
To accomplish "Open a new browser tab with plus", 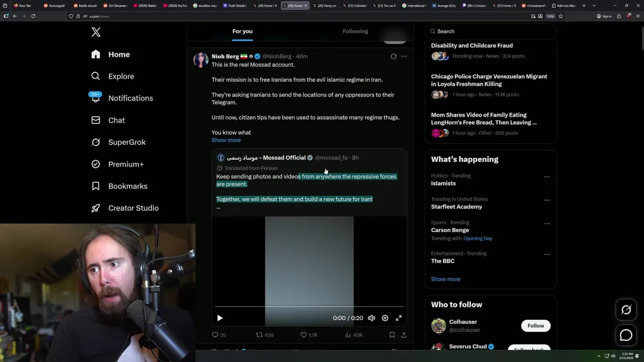I will [584, 6].
